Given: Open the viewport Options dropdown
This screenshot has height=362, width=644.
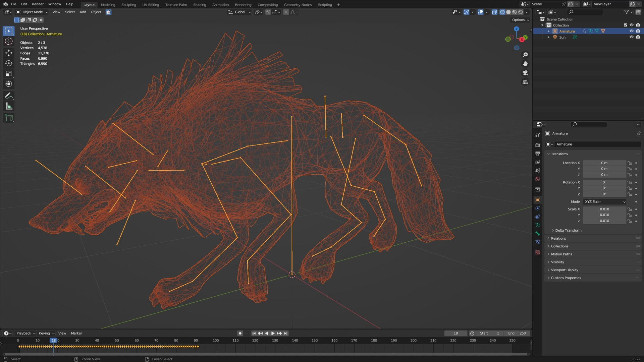Looking at the screenshot, I should coord(521,20).
